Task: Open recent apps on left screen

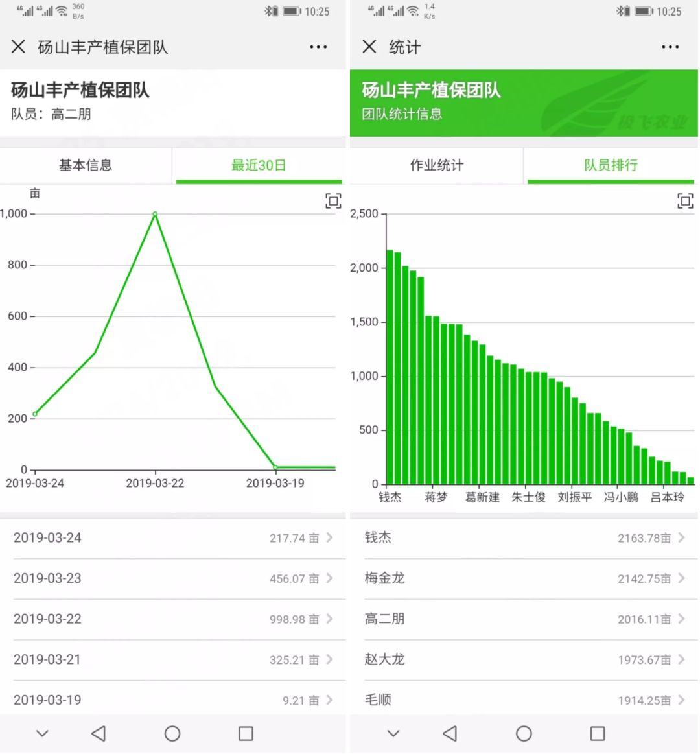Action: tap(246, 733)
